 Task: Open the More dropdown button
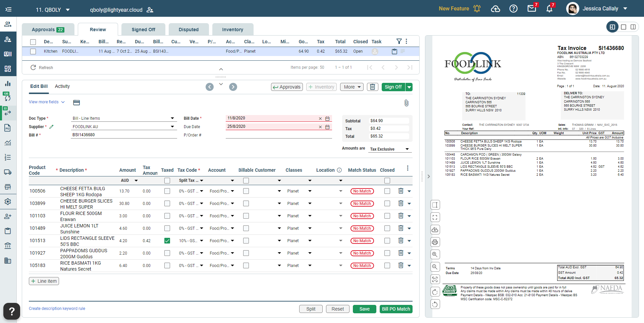tap(352, 87)
